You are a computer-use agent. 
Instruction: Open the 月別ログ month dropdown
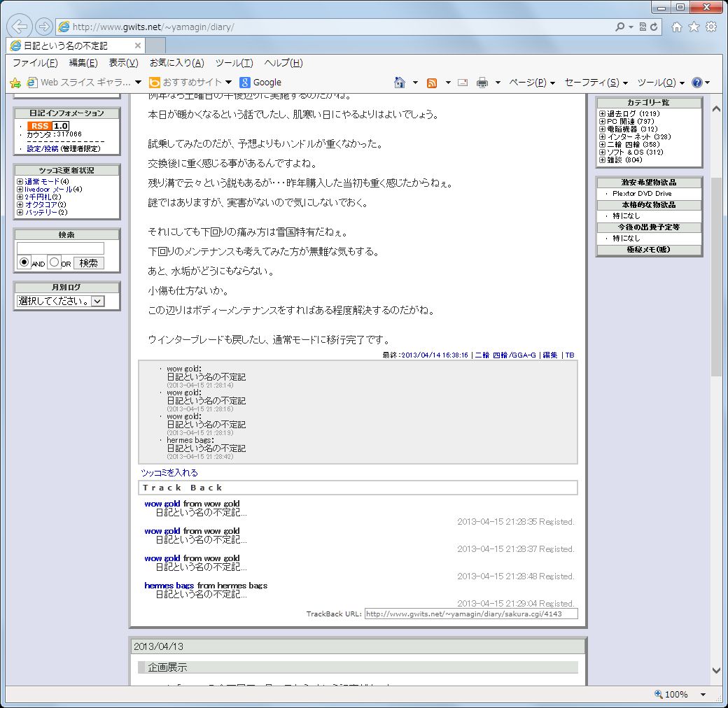97,301
